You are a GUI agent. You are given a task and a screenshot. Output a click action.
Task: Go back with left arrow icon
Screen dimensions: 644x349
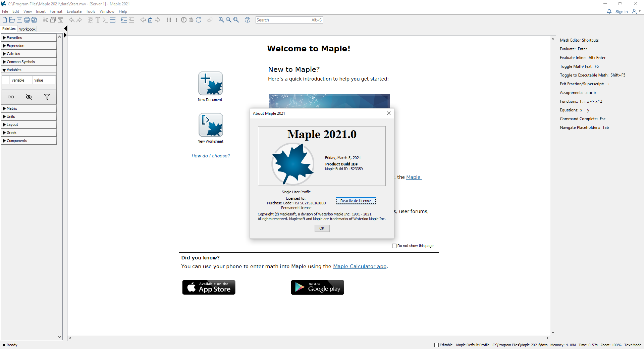pos(143,20)
